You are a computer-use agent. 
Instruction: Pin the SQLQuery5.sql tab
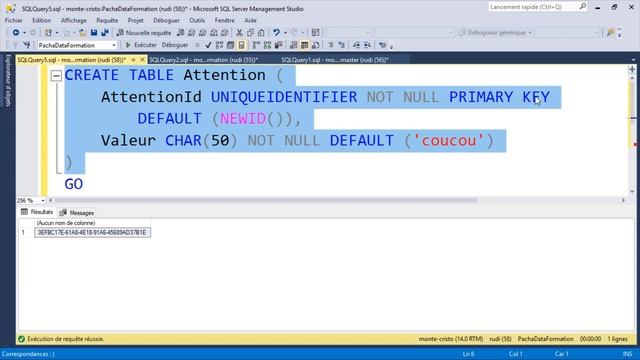(133, 60)
